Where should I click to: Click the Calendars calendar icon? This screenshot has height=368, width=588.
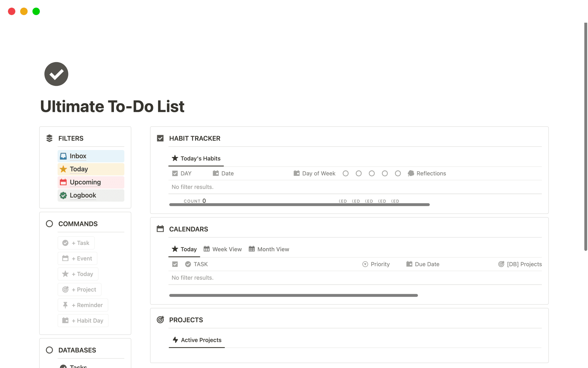[160, 228]
